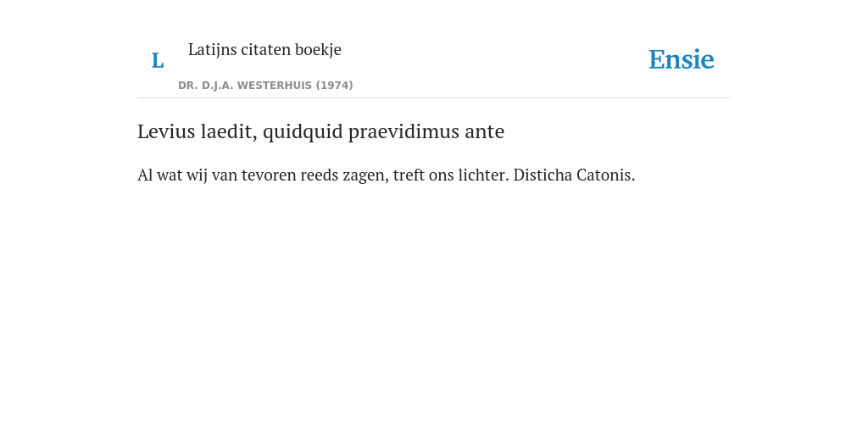Image resolution: width=868 pixels, height=434 pixels.
Task: Click the year (1974) in author line
Action: [334, 86]
